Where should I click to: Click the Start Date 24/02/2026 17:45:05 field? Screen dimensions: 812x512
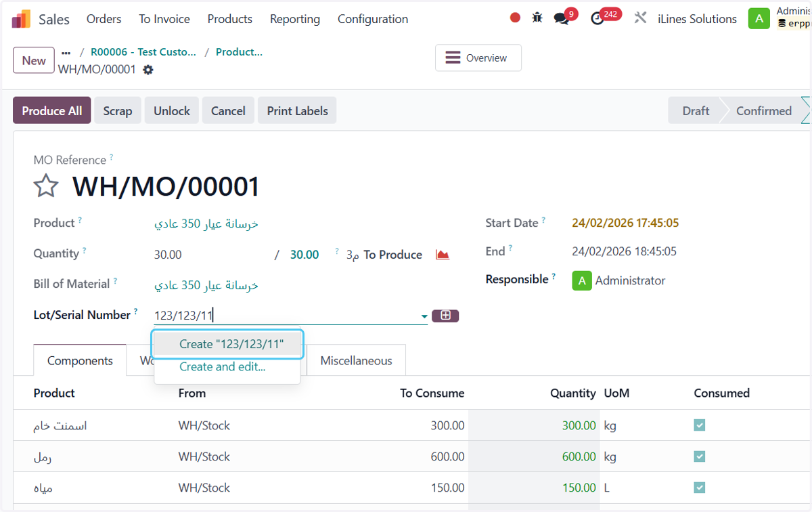click(625, 223)
